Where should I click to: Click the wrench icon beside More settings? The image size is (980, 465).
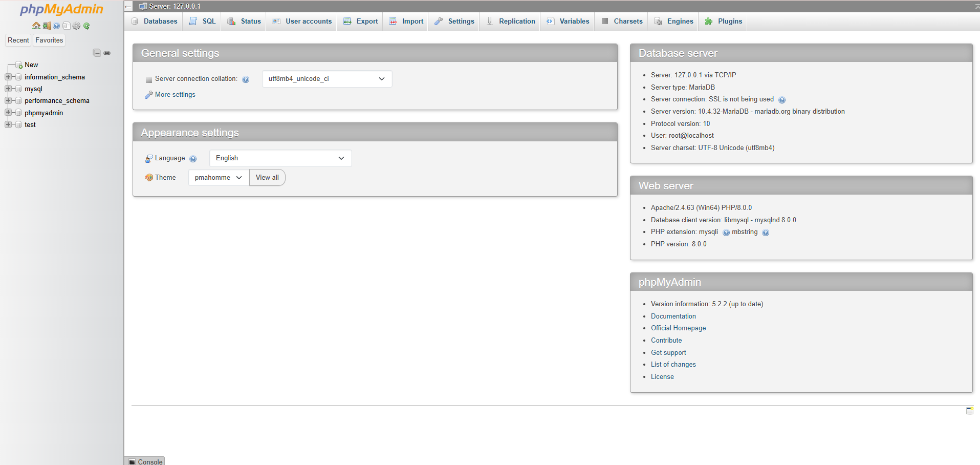tap(149, 95)
